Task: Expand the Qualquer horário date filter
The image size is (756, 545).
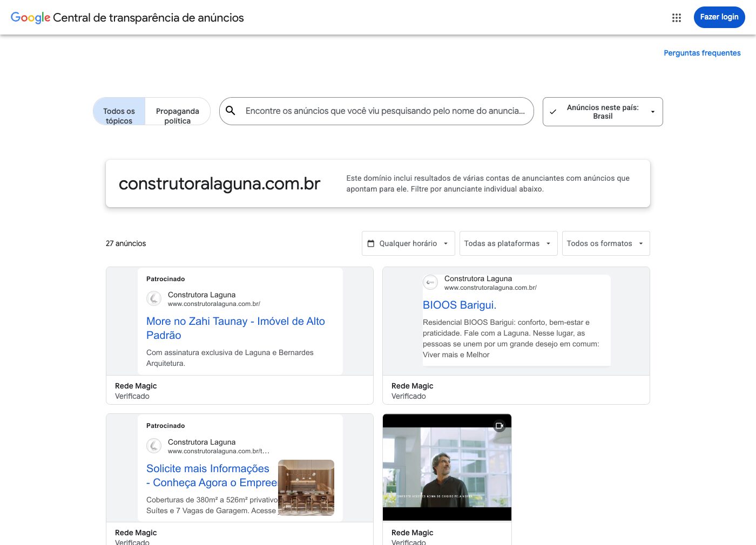Action: point(408,243)
